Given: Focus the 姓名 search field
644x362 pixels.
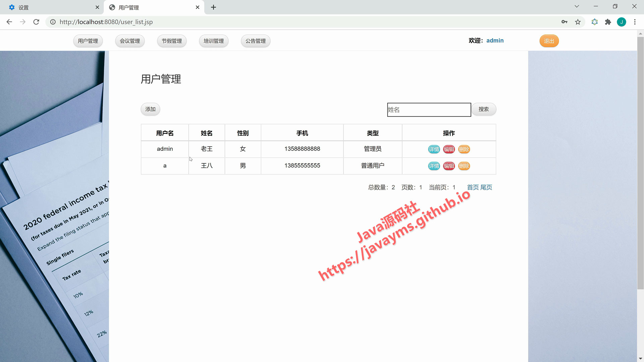Looking at the screenshot, I should (x=429, y=110).
